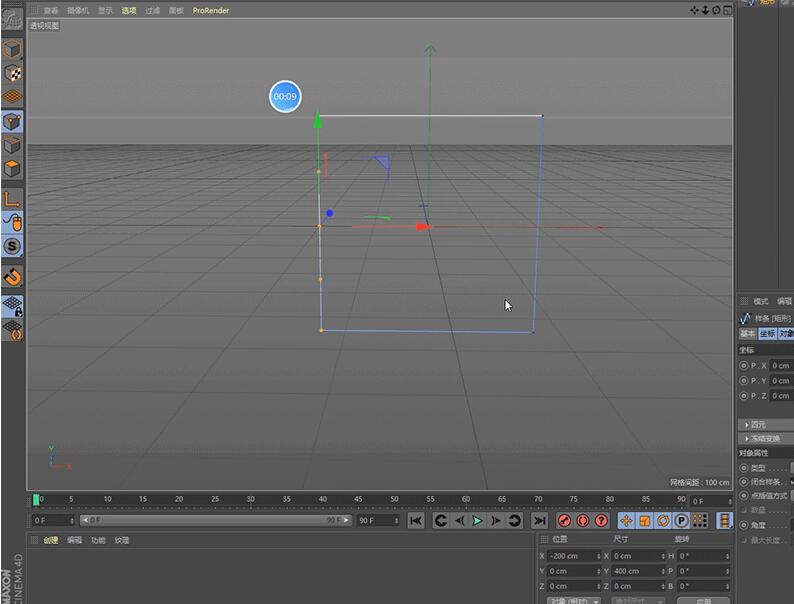Viewport: 794px width, 604px height.
Task: Toggle autokeying red button
Action: coord(583,520)
